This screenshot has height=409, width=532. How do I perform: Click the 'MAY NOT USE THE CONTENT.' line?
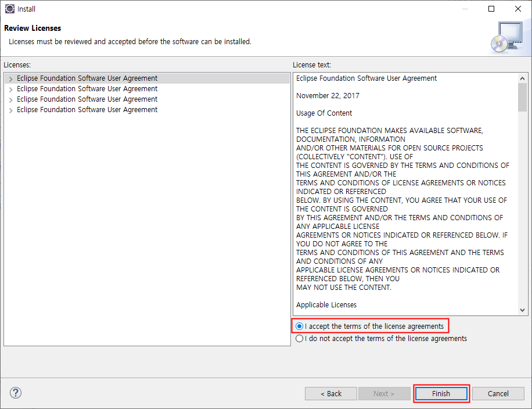coord(344,288)
